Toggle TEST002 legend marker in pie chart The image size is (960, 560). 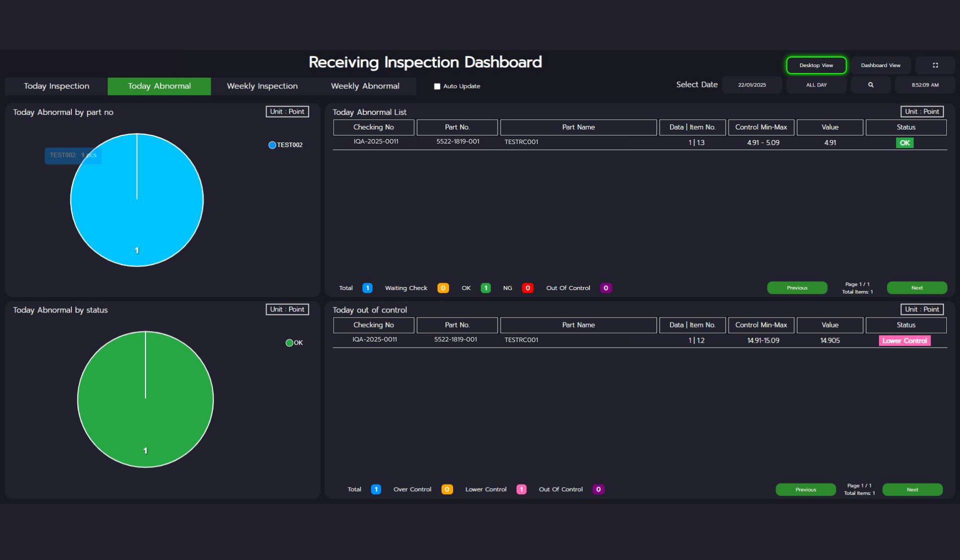click(x=272, y=145)
